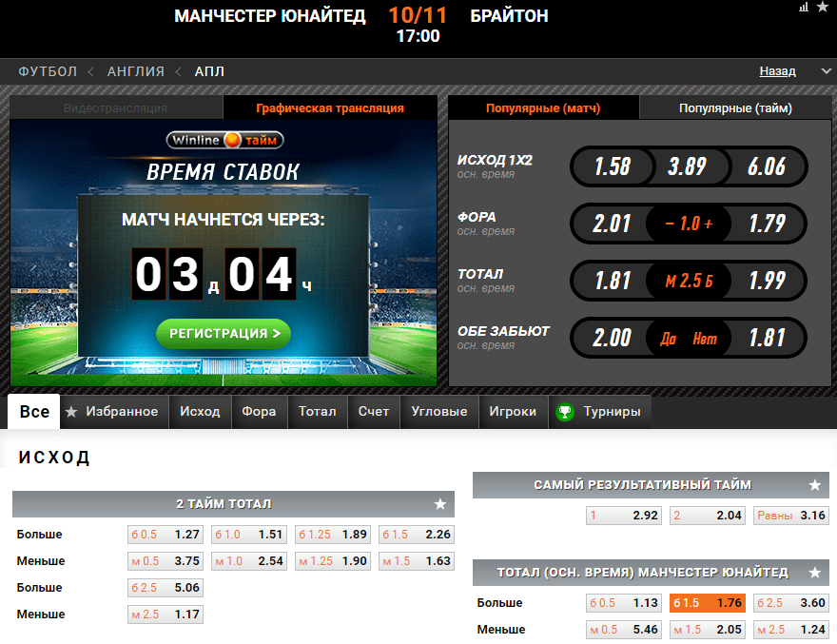
Task: Open the АПЛ league breadcrumb
Action: [x=209, y=71]
